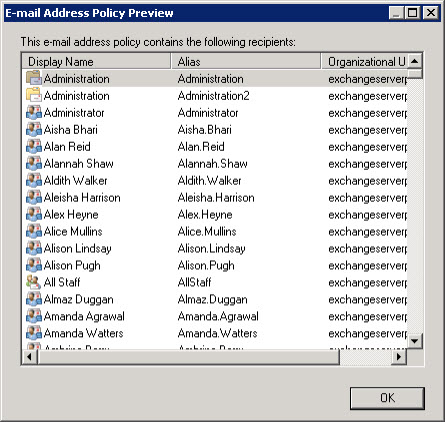Click the vertical scrollbar down arrow
Screen dimensions: 445x422
(415, 341)
